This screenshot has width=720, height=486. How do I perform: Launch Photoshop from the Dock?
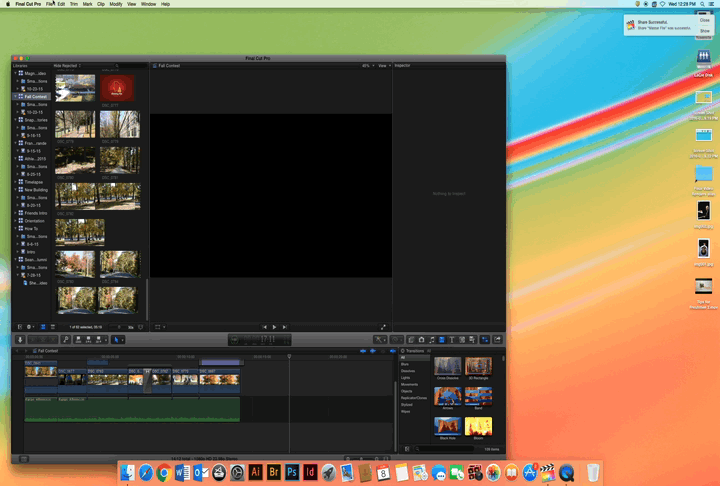coord(292,472)
